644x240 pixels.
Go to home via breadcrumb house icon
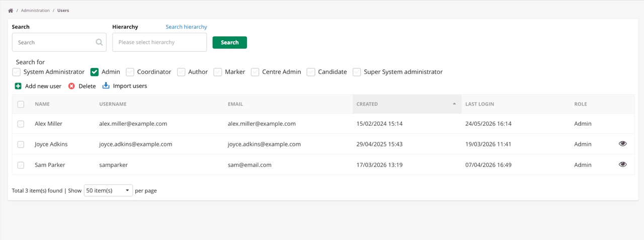11,11
